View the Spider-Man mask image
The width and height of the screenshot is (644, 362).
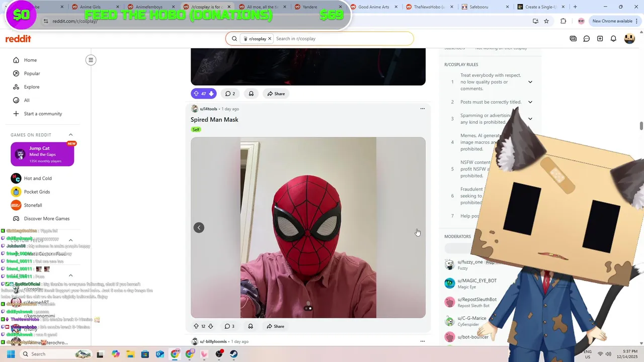point(308,228)
